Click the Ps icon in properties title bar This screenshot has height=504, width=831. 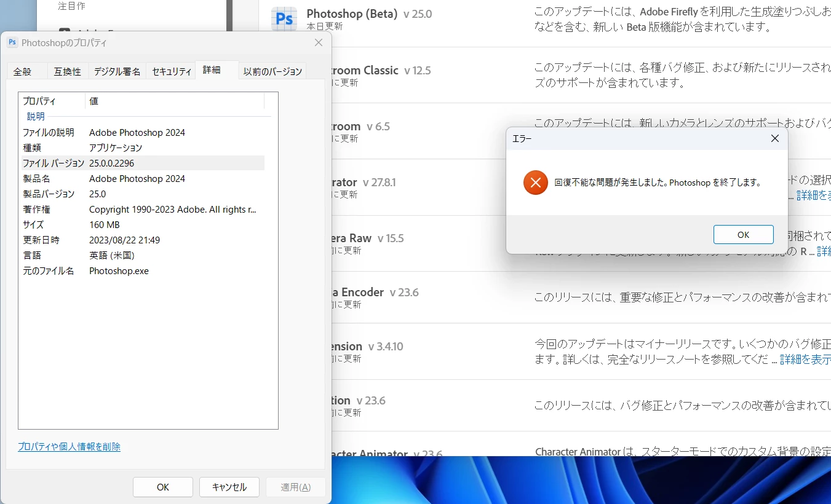click(12, 42)
